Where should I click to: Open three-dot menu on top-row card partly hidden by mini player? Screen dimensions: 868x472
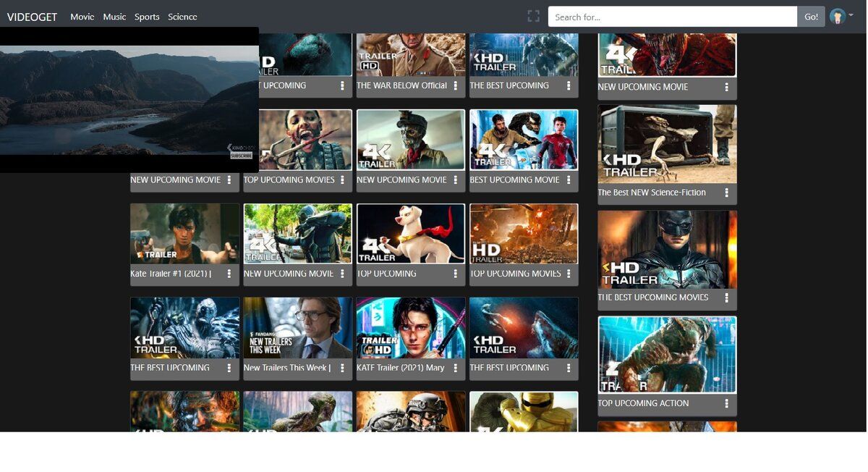(342, 85)
